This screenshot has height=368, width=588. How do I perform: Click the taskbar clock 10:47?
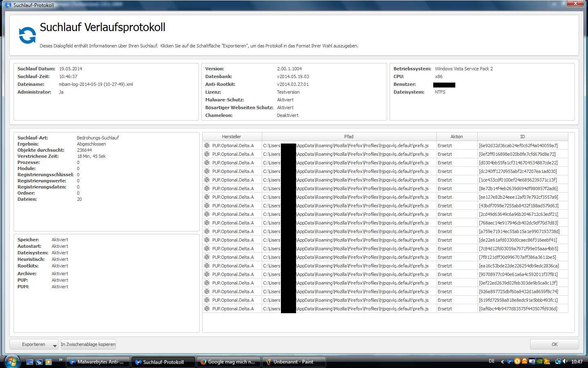click(x=577, y=362)
